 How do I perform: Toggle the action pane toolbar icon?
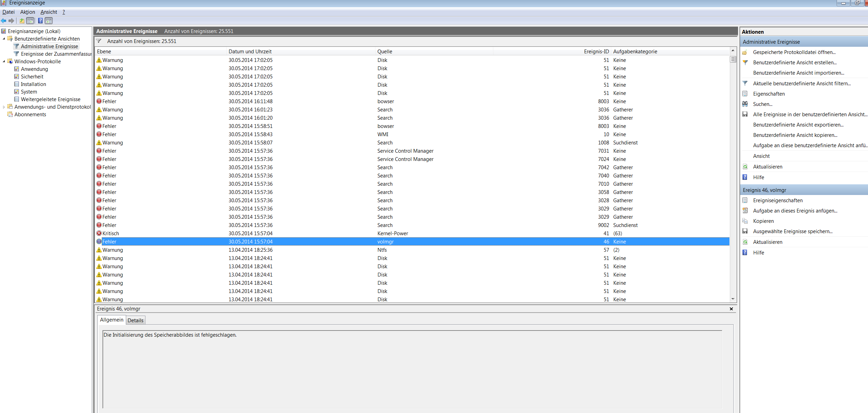pos(49,21)
